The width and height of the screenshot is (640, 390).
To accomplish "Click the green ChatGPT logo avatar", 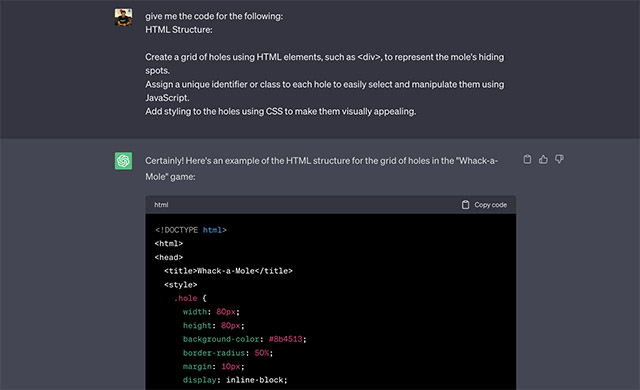I will point(123,161).
